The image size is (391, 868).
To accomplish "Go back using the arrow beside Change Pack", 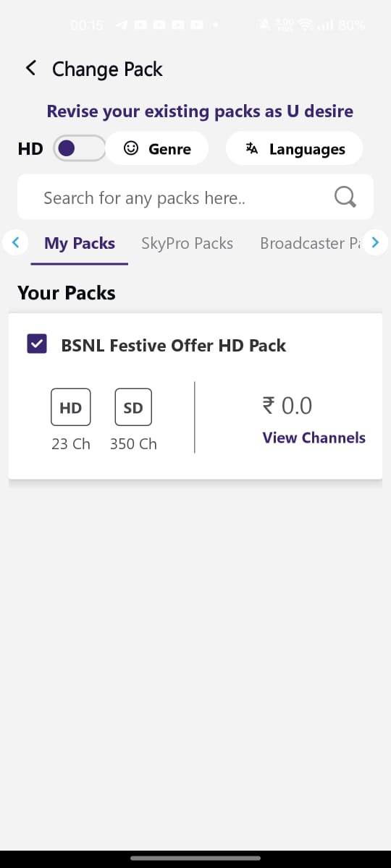I will (30, 69).
